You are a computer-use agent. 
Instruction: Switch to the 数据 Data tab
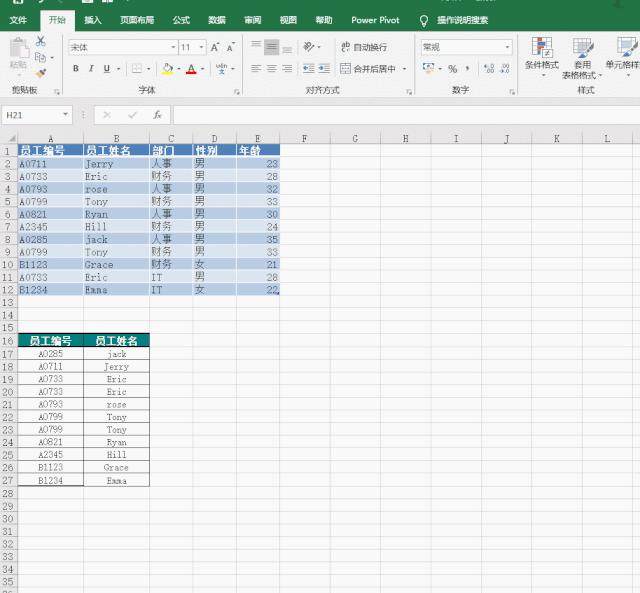click(217, 20)
